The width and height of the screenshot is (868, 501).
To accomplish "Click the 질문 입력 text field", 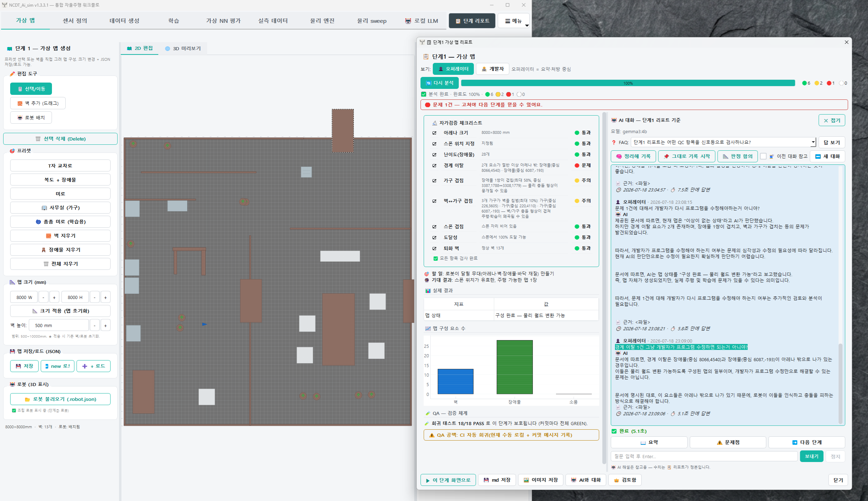I will coord(704,456).
